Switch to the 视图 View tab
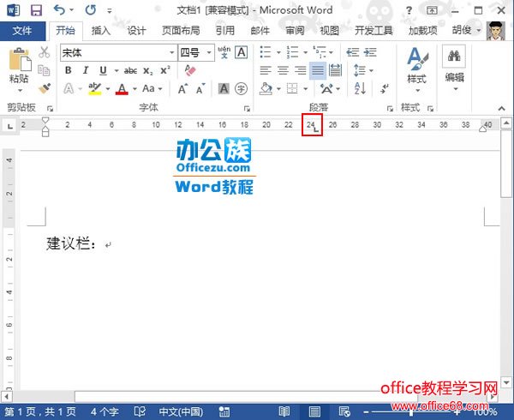 tap(330, 31)
